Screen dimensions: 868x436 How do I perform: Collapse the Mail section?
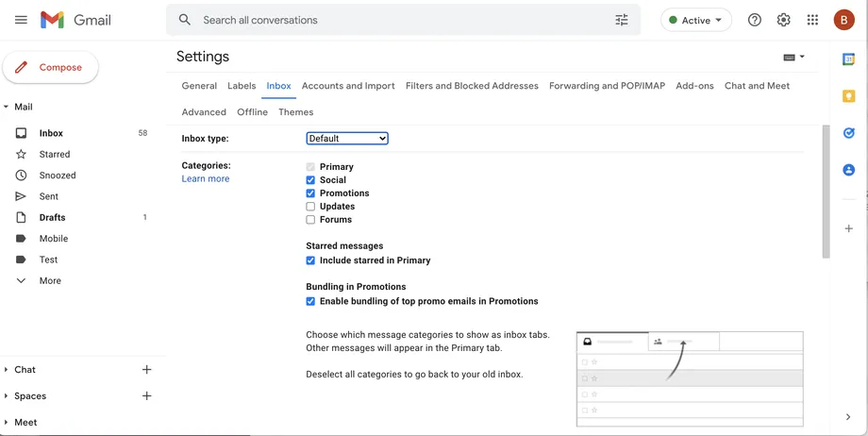pos(6,107)
